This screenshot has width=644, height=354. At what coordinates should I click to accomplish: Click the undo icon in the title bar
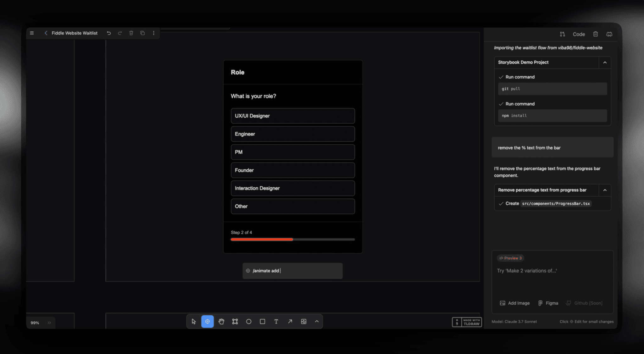(109, 33)
